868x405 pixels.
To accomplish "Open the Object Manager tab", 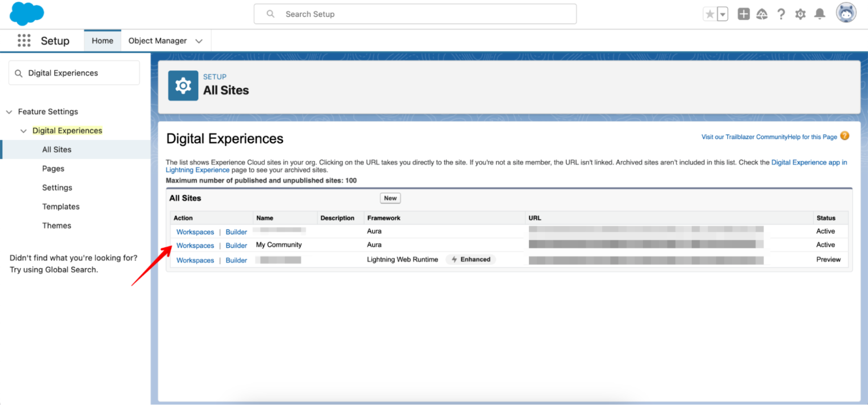I will coord(158,41).
